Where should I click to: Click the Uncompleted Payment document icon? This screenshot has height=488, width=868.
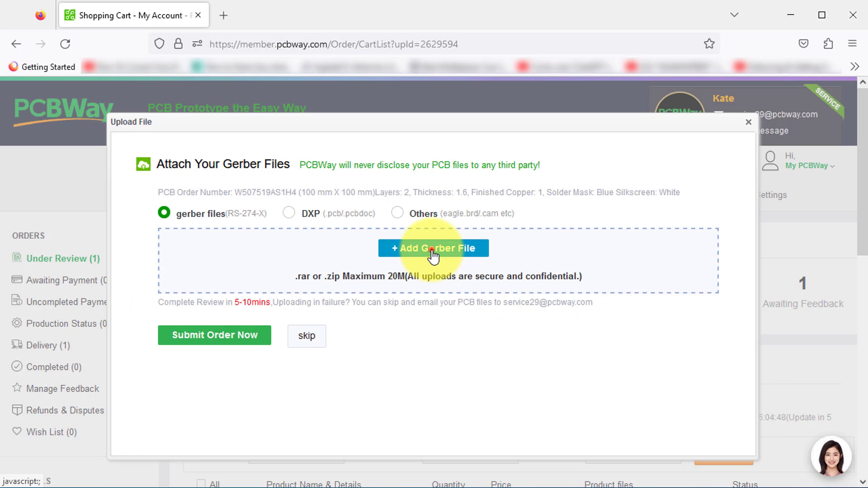tap(17, 300)
